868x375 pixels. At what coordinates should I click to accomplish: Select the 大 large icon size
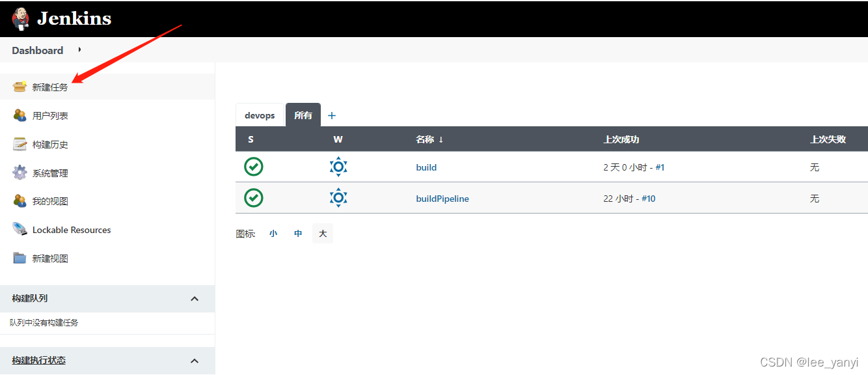pos(323,233)
